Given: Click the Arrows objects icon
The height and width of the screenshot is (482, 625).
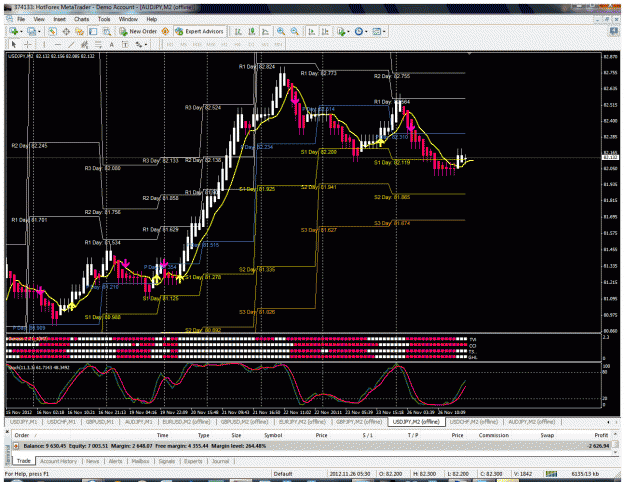Looking at the screenshot, I should click(x=139, y=44).
